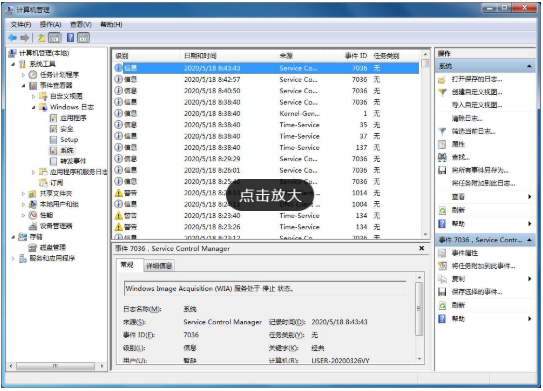Select the warning event row at 8:23:40
Viewport: 543px width, 391px height.
click(266, 216)
